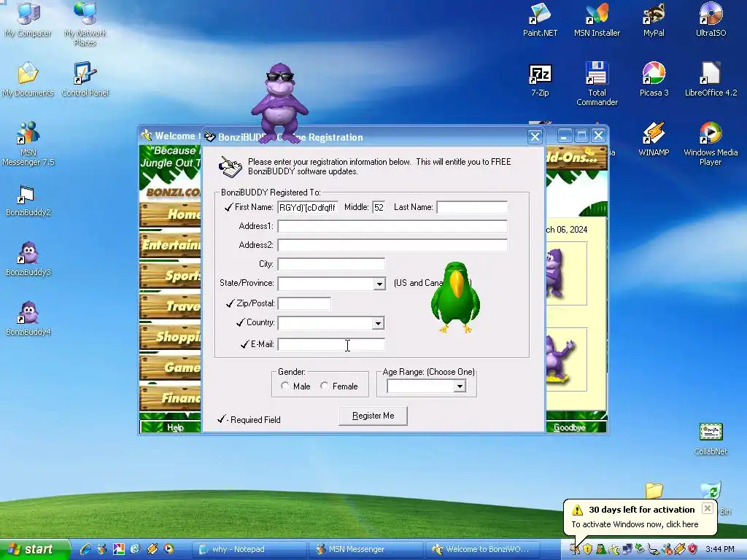Launch the UltraISO desktop shortcut
The image size is (747, 560).
click(x=711, y=19)
